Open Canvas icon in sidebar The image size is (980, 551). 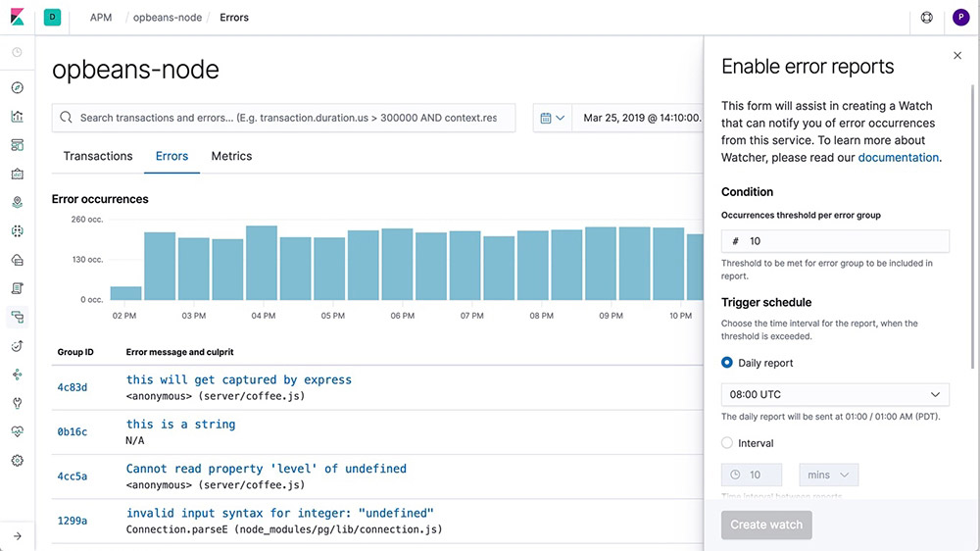[x=17, y=174]
